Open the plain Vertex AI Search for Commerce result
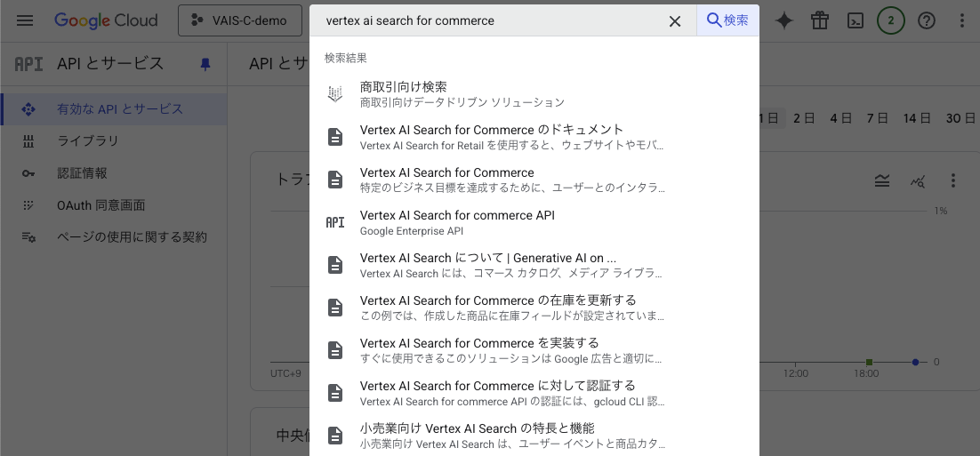Image resolution: width=980 pixels, height=456 pixels. tap(534, 180)
